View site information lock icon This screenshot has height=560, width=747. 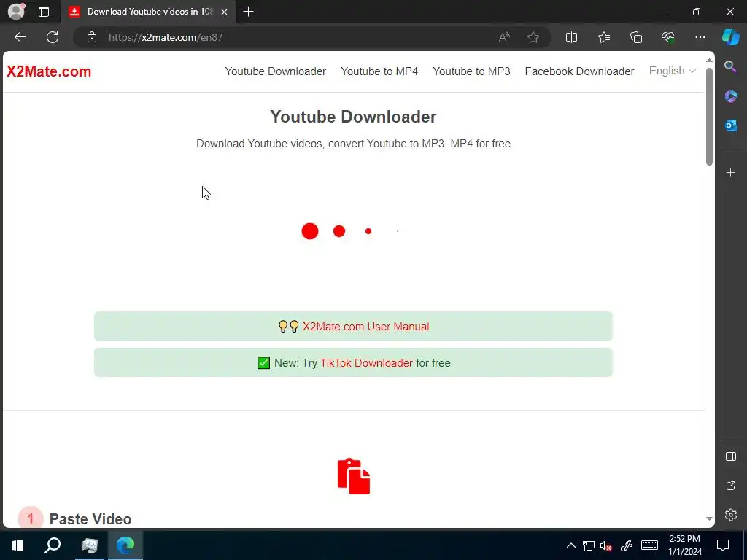92,37
